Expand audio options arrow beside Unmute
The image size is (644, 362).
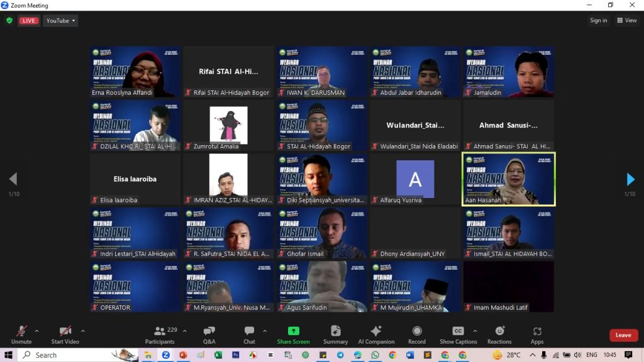click(x=36, y=331)
